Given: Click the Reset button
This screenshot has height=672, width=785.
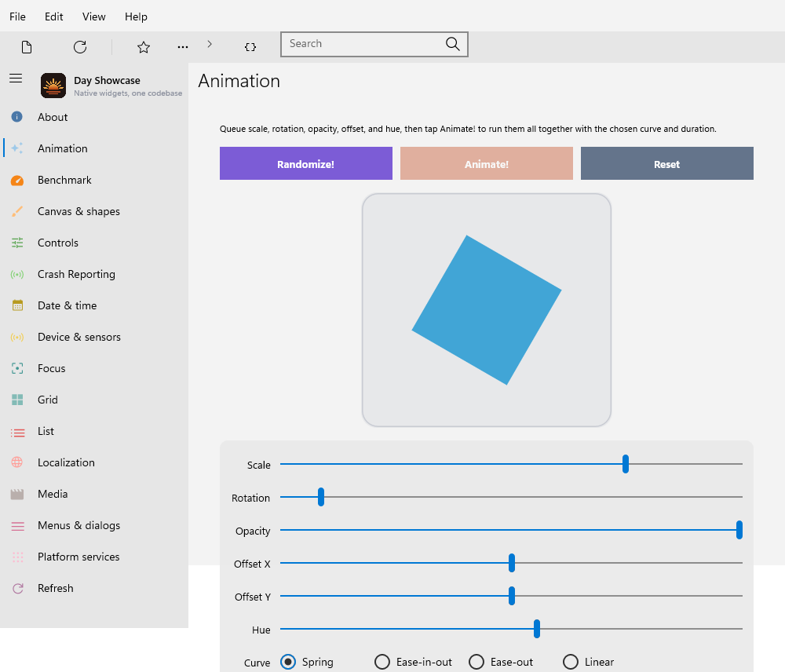Looking at the screenshot, I should tap(666, 163).
